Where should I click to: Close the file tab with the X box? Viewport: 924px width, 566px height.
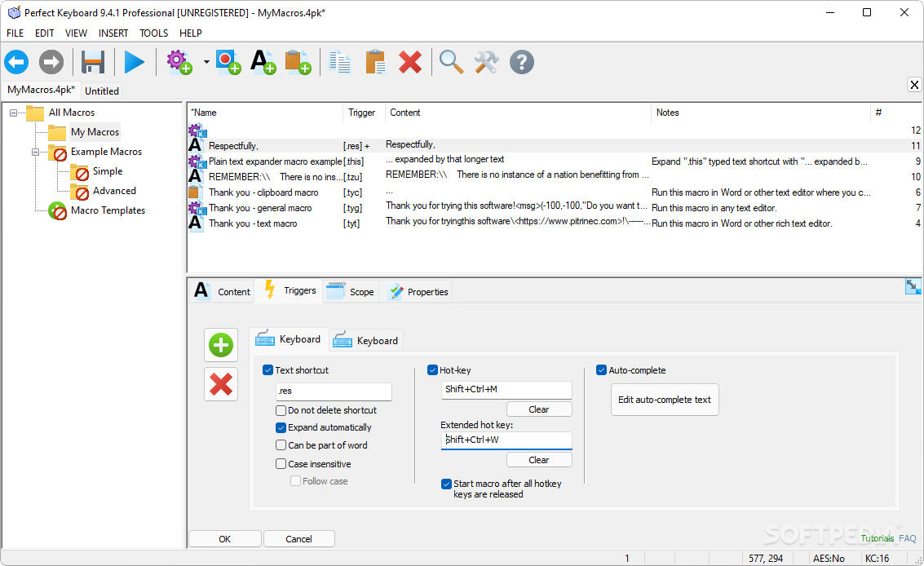coord(914,85)
